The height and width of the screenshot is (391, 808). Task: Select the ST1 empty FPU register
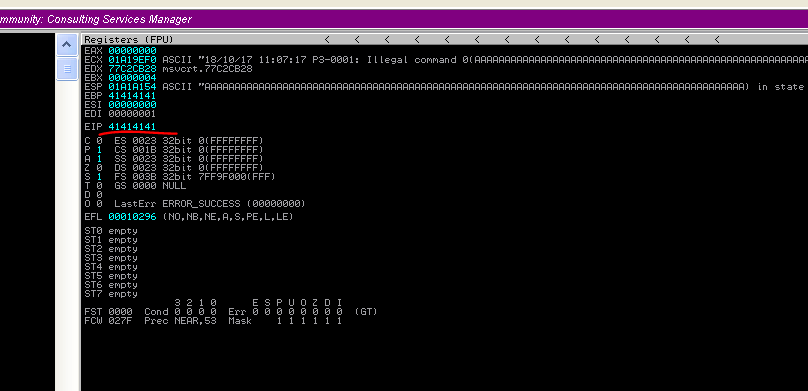(x=111, y=240)
